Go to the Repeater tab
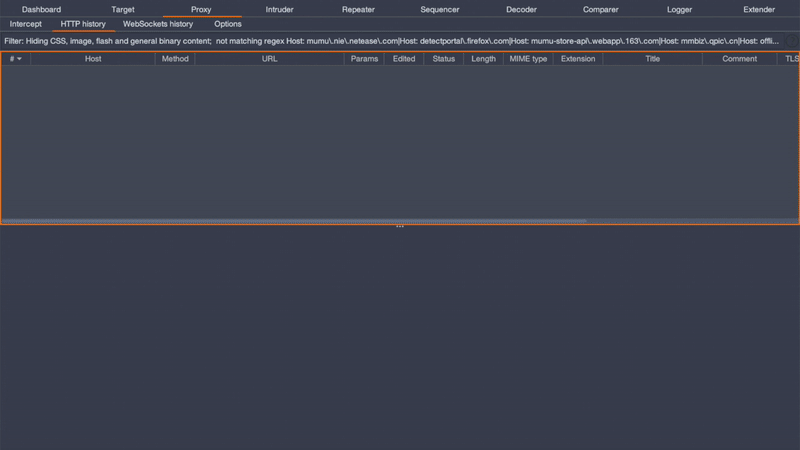This screenshot has width=800, height=450. click(x=358, y=9)
